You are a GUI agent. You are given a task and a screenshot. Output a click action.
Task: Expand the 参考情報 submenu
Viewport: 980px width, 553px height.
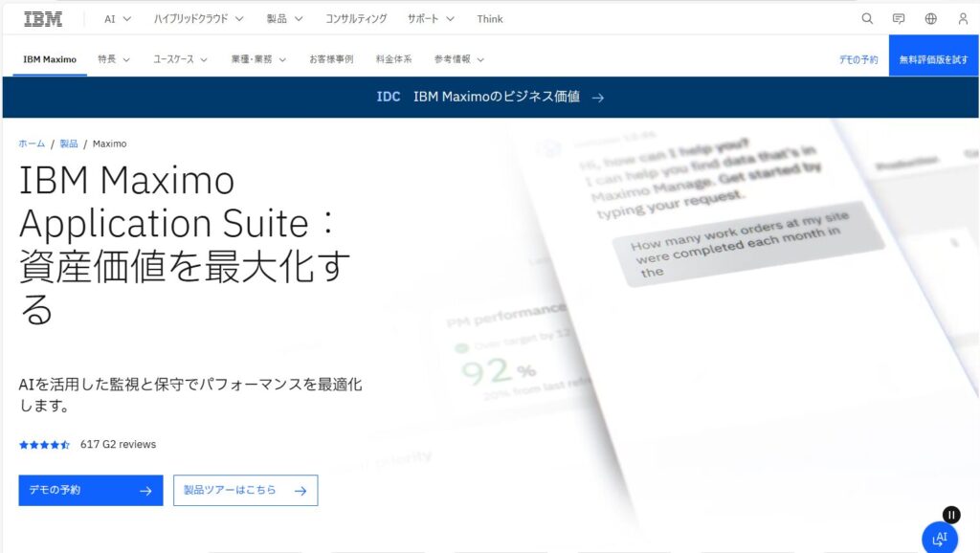[x=458, y=59]
